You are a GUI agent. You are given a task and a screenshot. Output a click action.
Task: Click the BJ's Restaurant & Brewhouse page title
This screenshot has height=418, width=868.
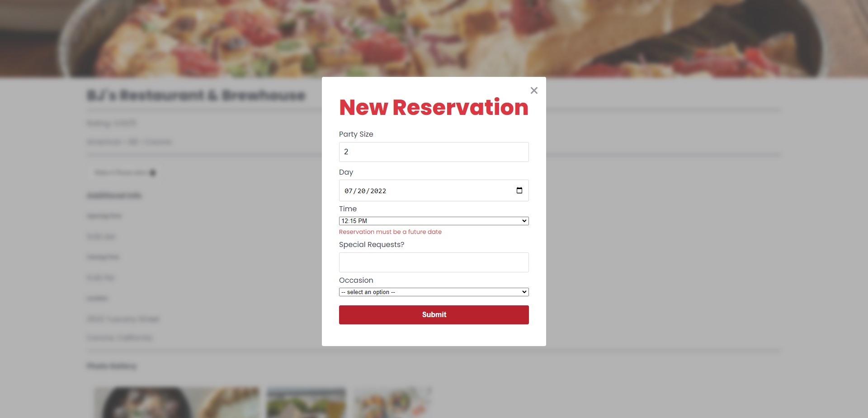196,95
